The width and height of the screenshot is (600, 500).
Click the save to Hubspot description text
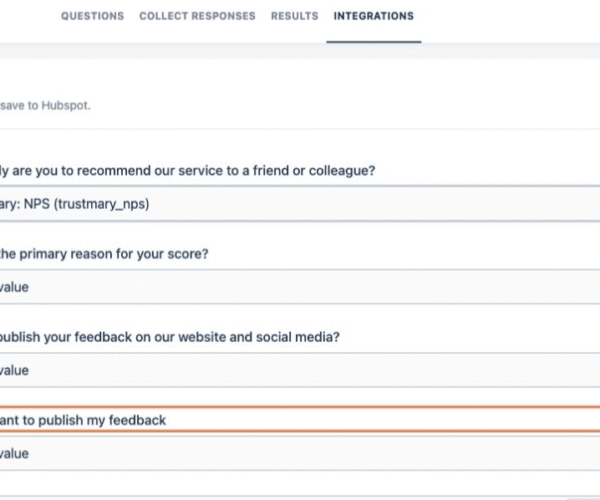pos(45,106)
